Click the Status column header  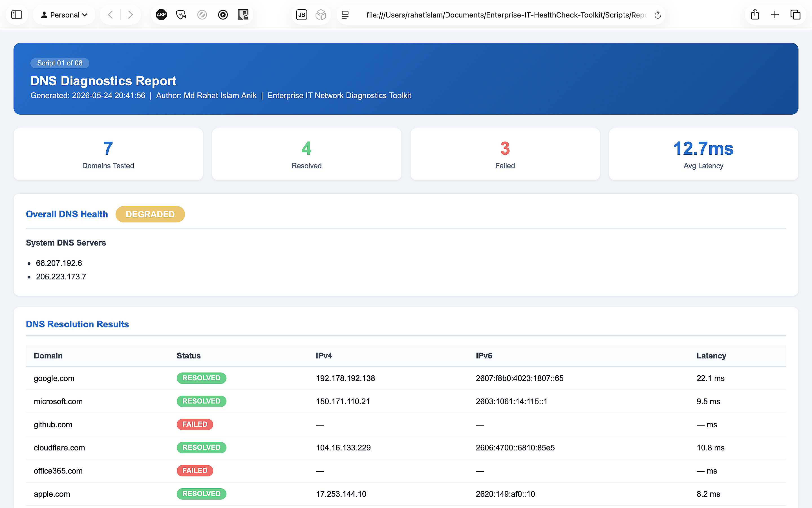coord(189,356)
